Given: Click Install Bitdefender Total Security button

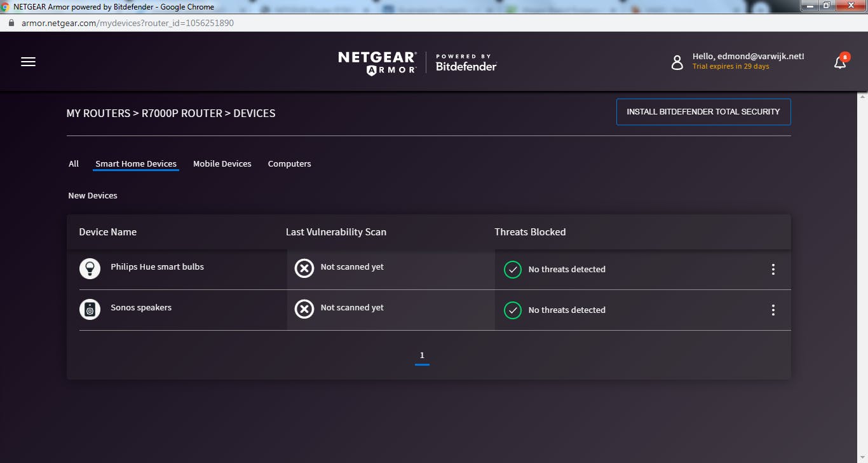Looking at the screenshot, I should [703, 112].
